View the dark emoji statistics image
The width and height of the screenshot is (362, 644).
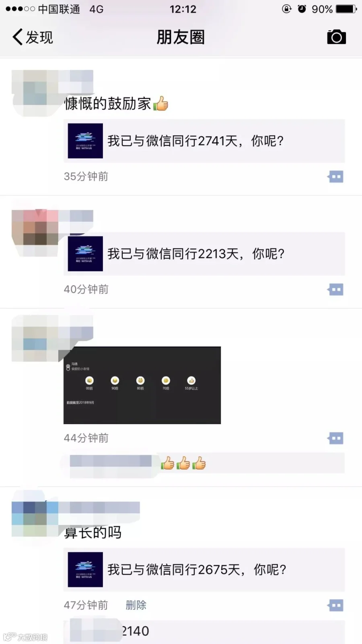[x=142, y=385]
